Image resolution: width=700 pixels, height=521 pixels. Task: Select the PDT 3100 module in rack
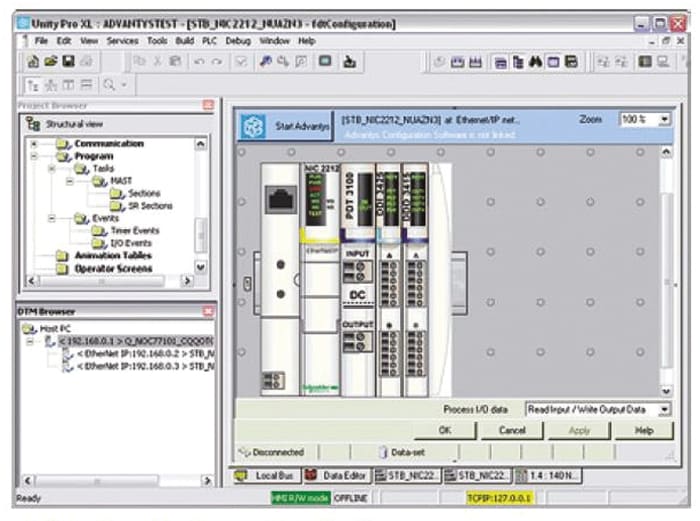pyautogui.click(x=358, y=279)
